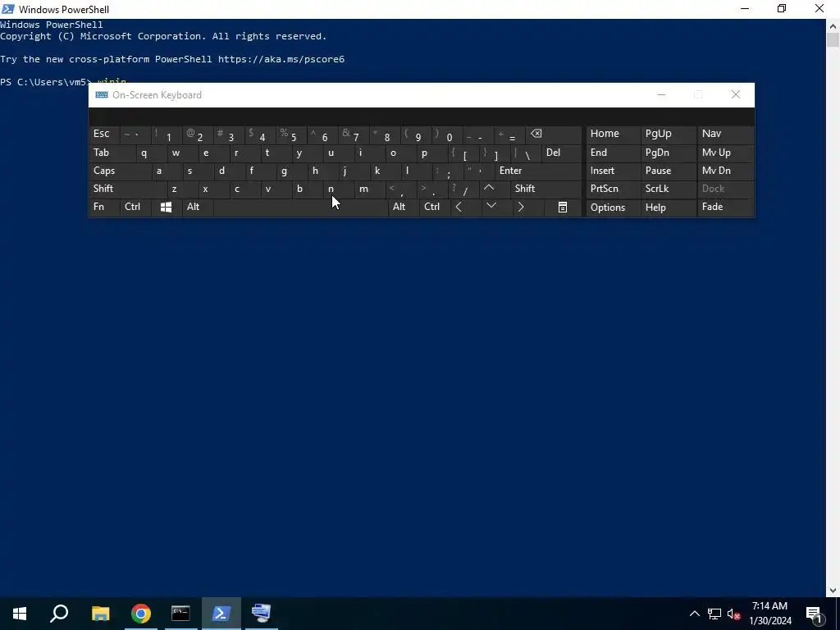
Task: Switch to Command Prompt taskbar icon
Action: click(x=180, y=614)
